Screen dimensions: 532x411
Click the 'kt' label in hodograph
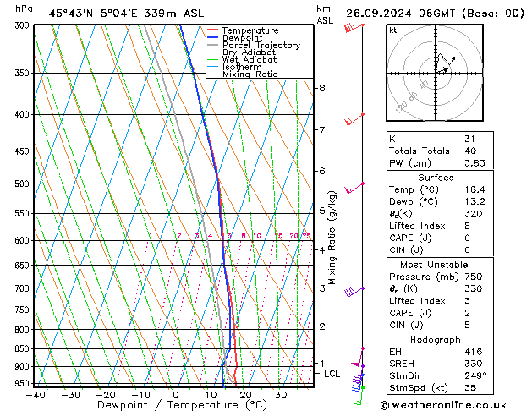pyautogui.click(x=393, y=30)
